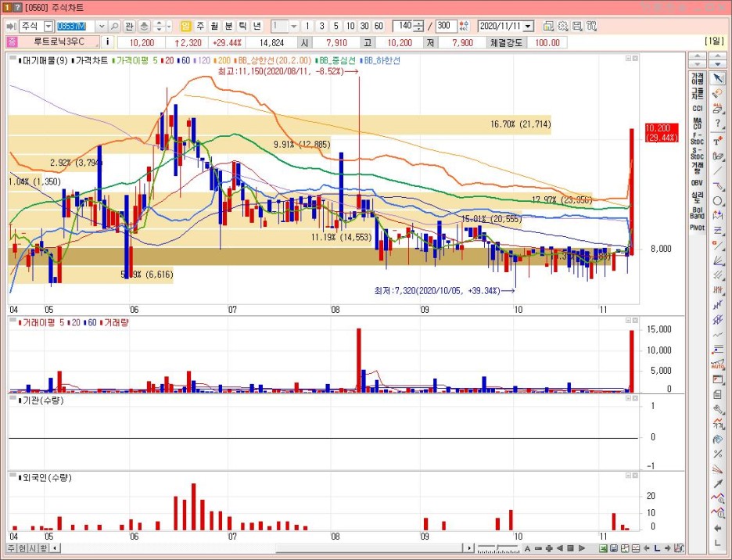This screenshot has width=732, height=560.
Task: Switch to minute 분 period
Action: (228, 26)
